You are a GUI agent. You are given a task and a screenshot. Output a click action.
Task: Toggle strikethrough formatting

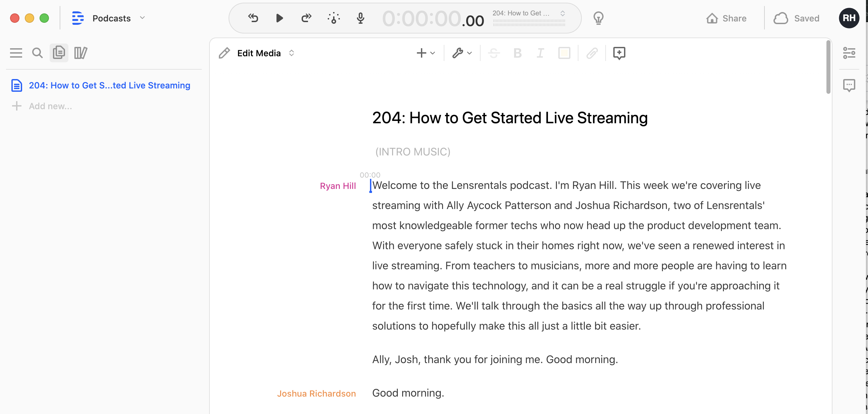click(494, 53)
